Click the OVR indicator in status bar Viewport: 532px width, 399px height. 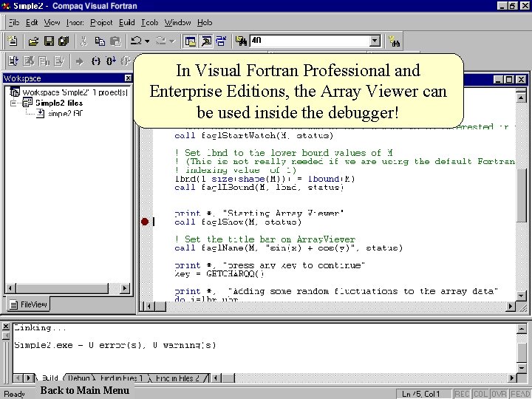499,394
